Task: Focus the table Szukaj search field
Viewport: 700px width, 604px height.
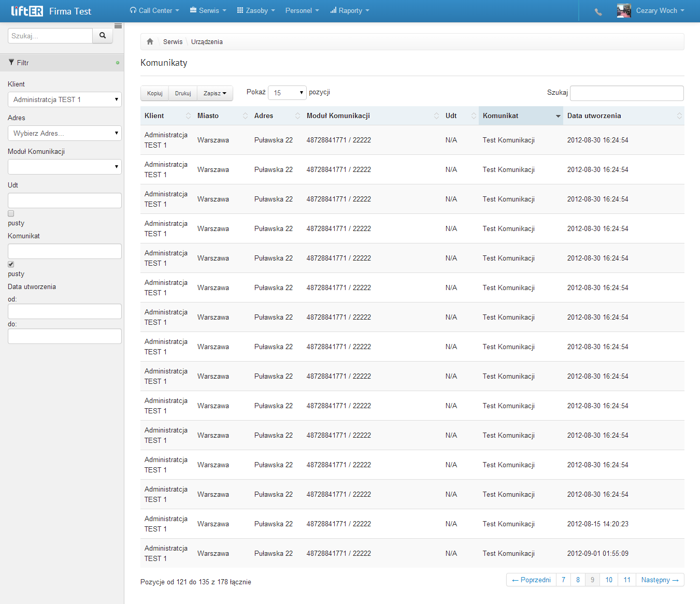Action: coord(627,93)
